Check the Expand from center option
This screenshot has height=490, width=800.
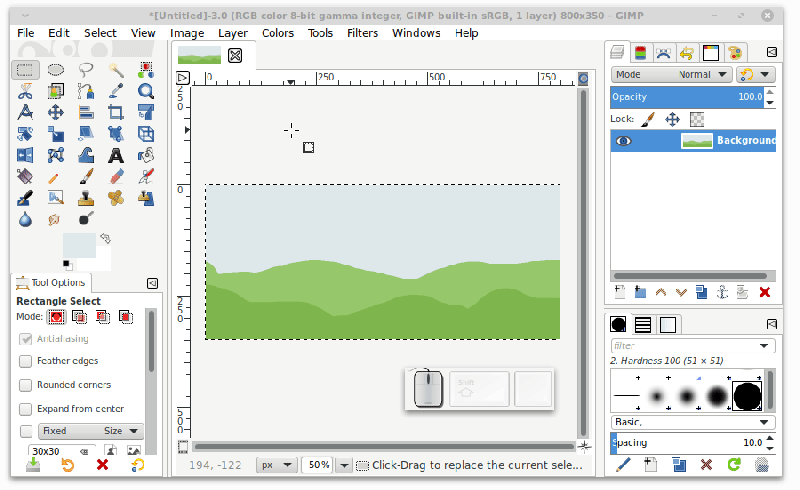coord(25,409)
